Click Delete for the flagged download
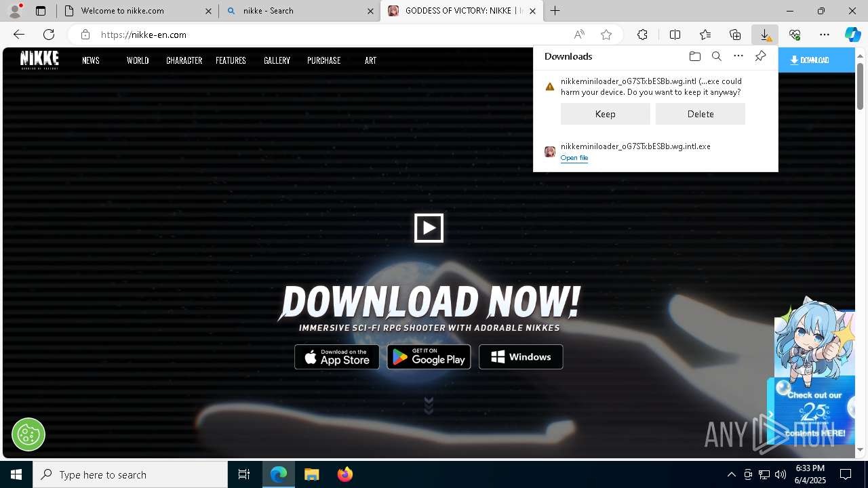This screenshot has height=488, width=868. click(x=701, y=114)
